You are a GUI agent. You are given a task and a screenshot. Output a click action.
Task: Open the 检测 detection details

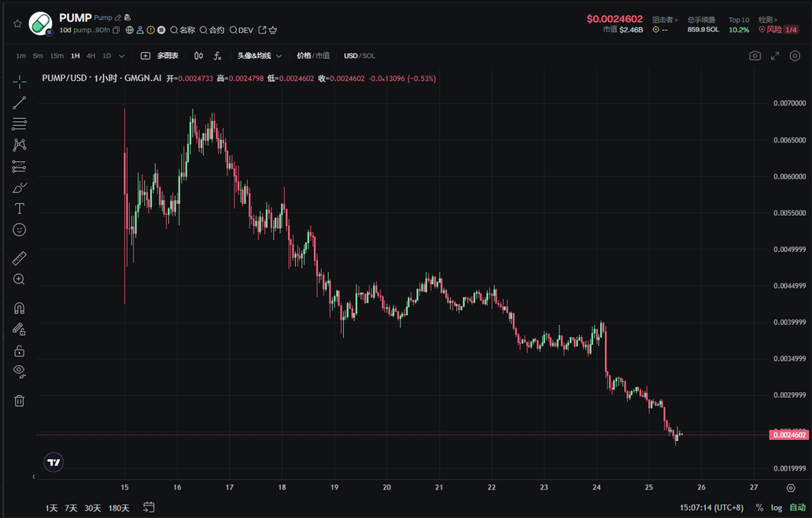coord(768,20)
